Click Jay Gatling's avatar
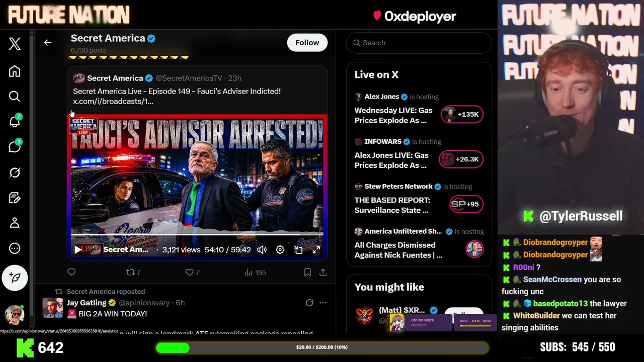The width and height of the screenshot is (644, 362). pos(52,308)
